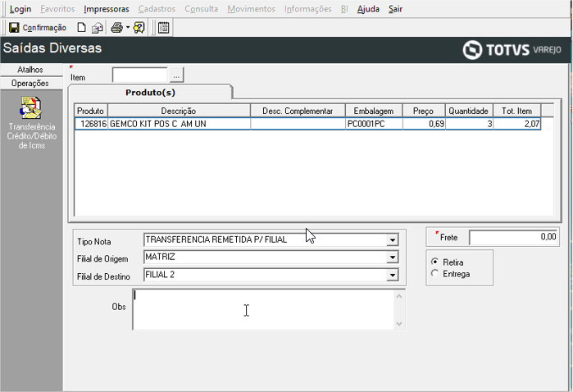
Task: Click GEMCO KIT POS C AM UN cell
Action: [179, 124]
